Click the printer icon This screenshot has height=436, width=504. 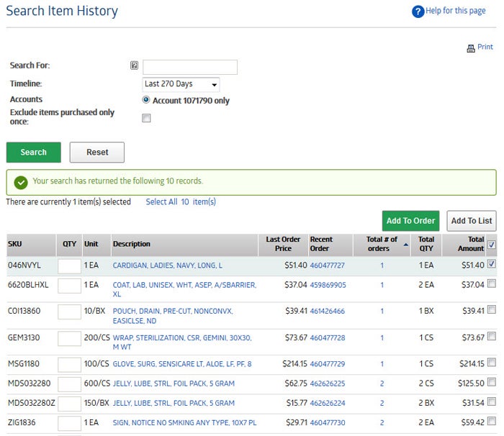coord(471,48)
